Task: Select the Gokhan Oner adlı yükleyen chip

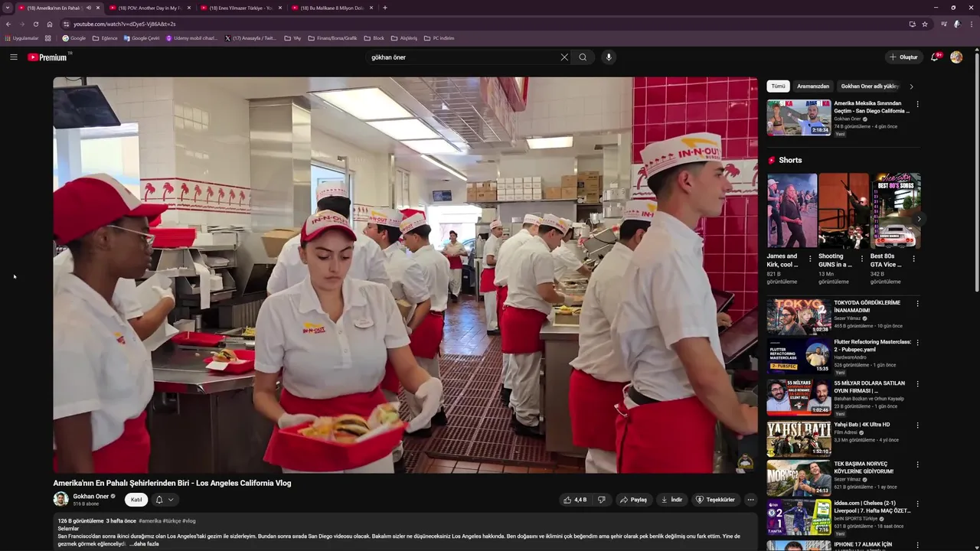Action: pos(870,86)
